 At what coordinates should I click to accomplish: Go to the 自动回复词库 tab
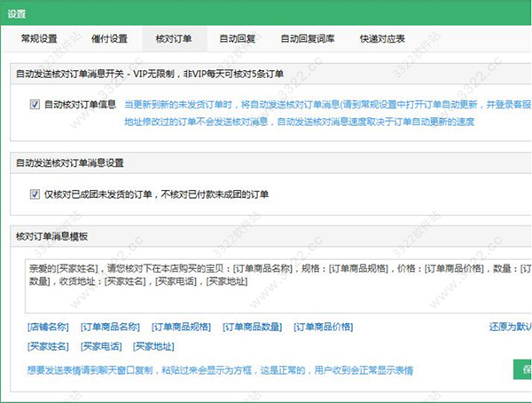[308, 39]
